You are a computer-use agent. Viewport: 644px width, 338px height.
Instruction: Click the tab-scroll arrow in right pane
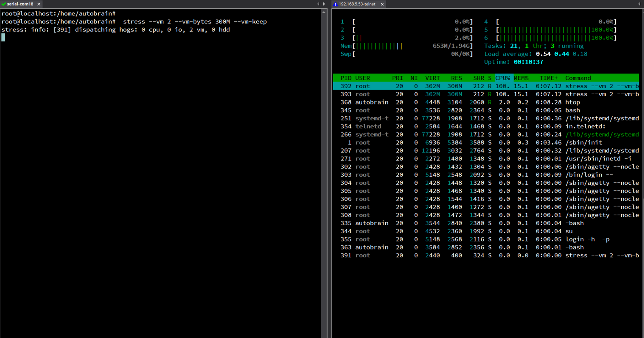639,4
